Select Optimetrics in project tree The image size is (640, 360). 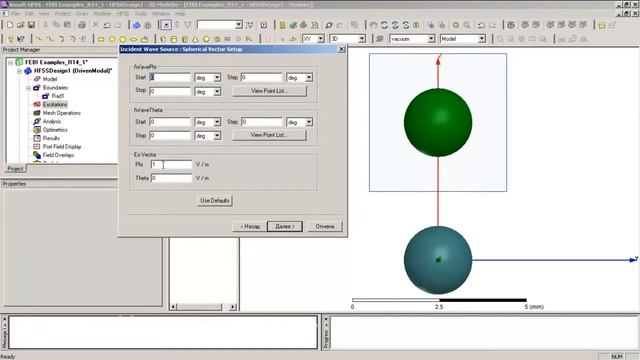click(x=55, y=130)
